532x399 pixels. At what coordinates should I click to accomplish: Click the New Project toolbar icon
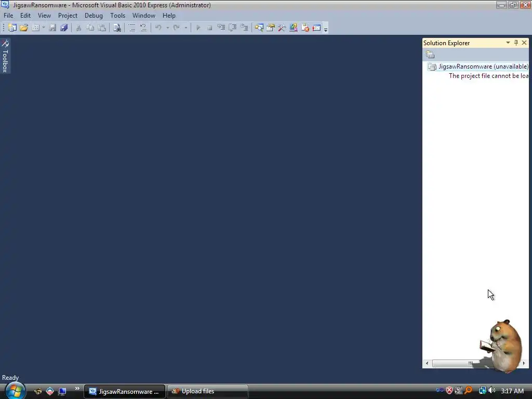click(x=12, y=28)
